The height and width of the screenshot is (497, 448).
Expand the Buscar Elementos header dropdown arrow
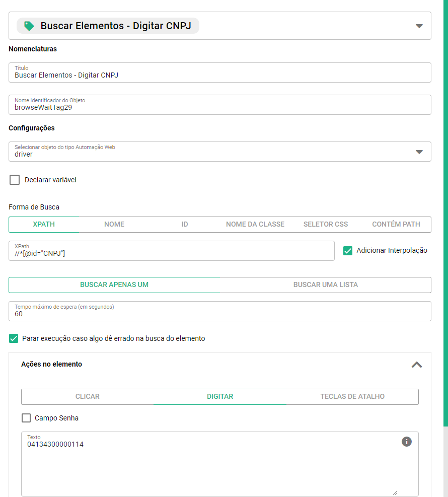tap(419, 26)
